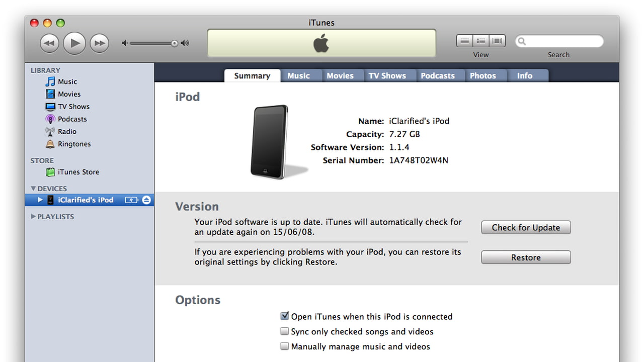
Task: Click the STORE section header
Action: click(42, 161)
